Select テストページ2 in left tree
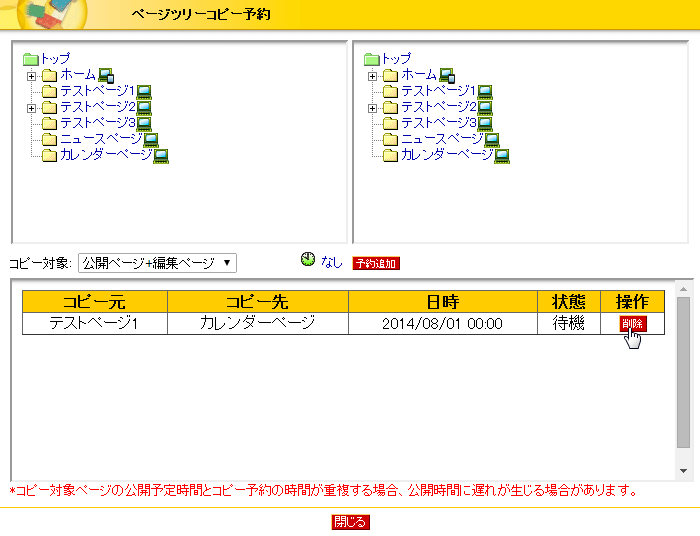The height and width of the screenshot is (536, 700). (97, 107)
